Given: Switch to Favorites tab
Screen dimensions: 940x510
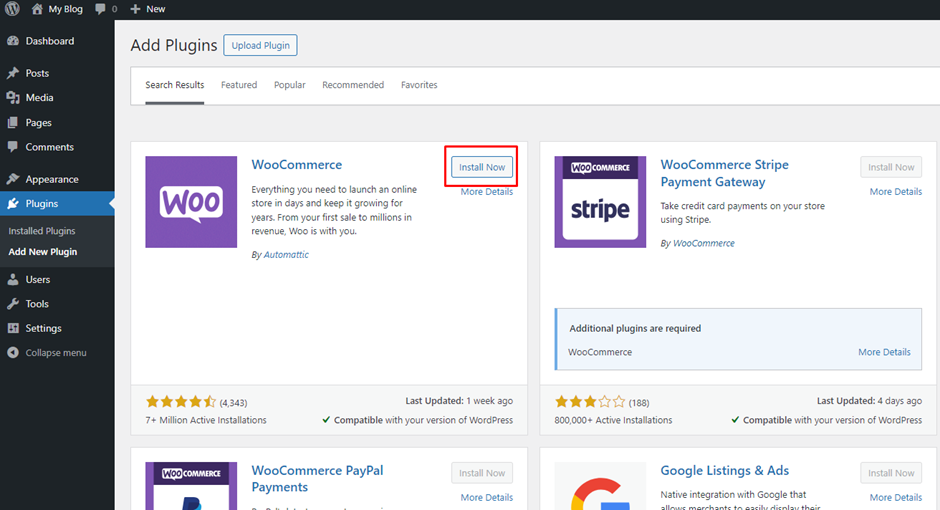Looking at the screenshot, I should coord(419,85).
